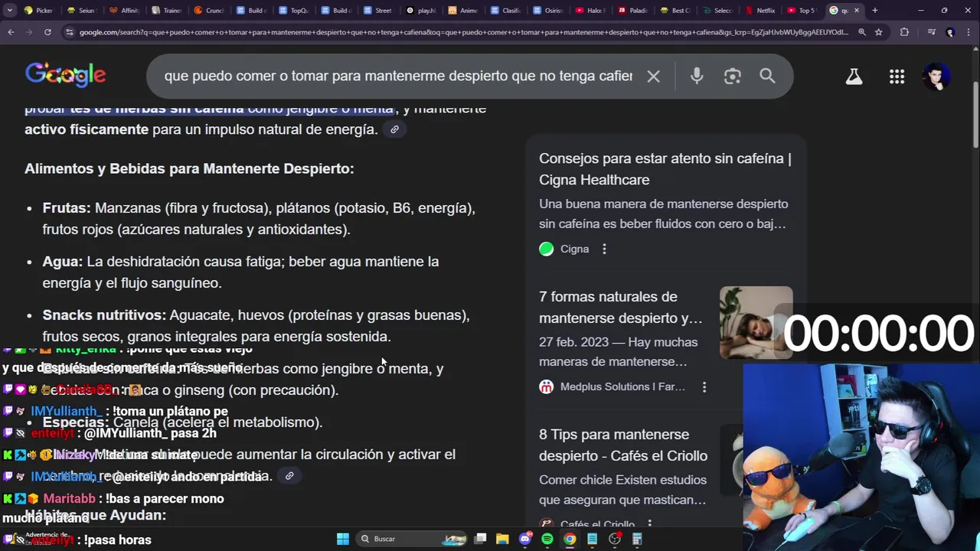Open Search Labs flask icon
Screen dimensions: 980x551
854,77
